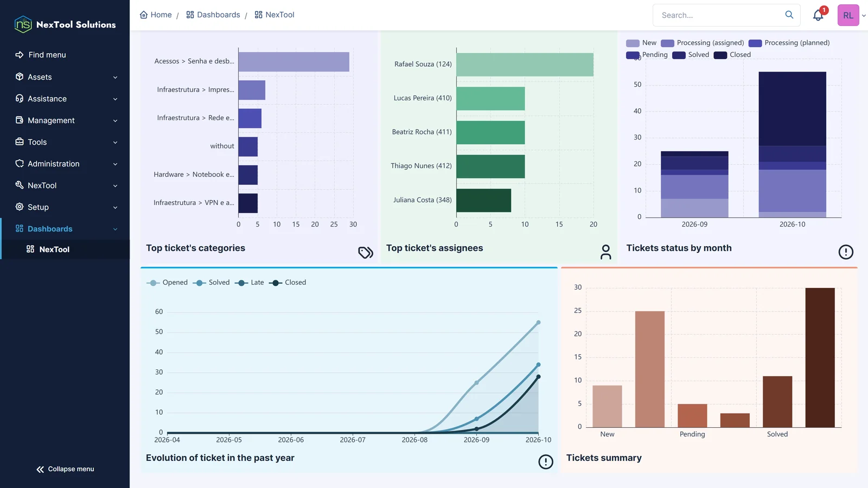Click the 2026-10 stacked bar in status chart
The image size is (868, 488).
click(x=792, y=145)
